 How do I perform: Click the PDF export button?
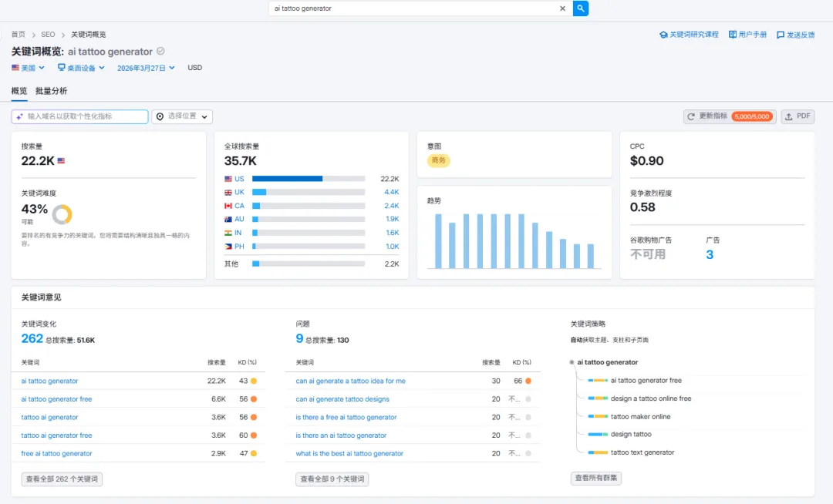tap(798, 116)
